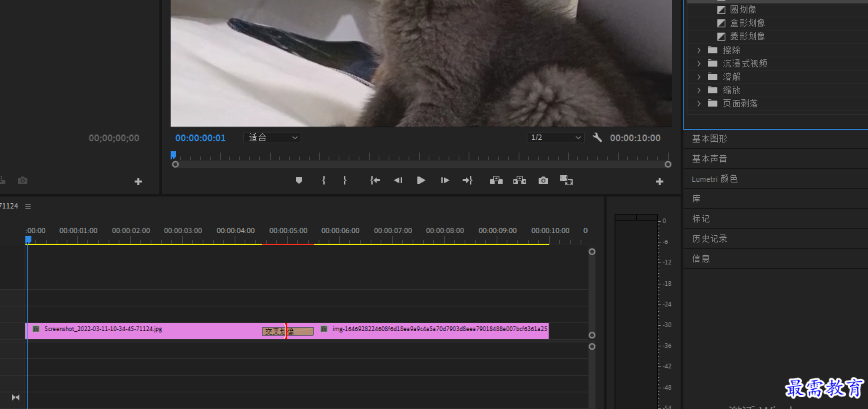Open the 1/2 playback resolution dropdown
Screen dimensions: 868x409
click(555, 138)
